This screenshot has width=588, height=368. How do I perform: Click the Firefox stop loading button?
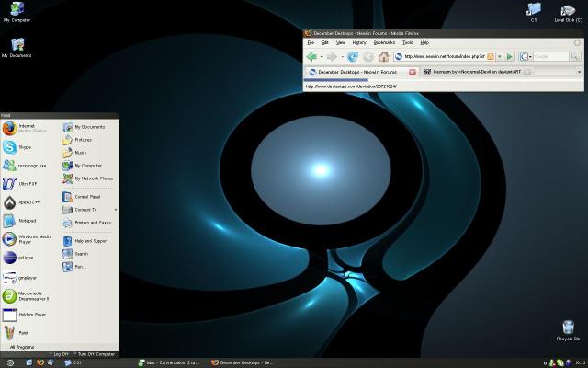click(x=368, y=57)
